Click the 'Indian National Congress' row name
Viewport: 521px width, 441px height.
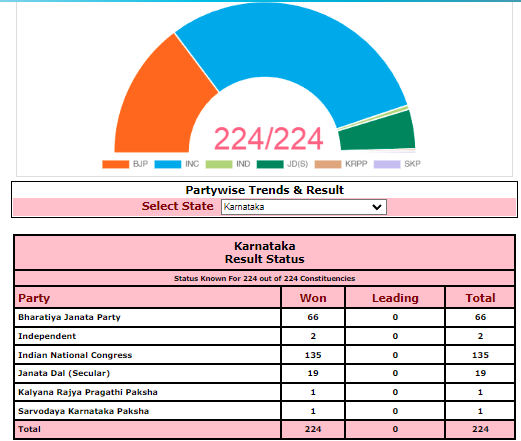(75, 355)
